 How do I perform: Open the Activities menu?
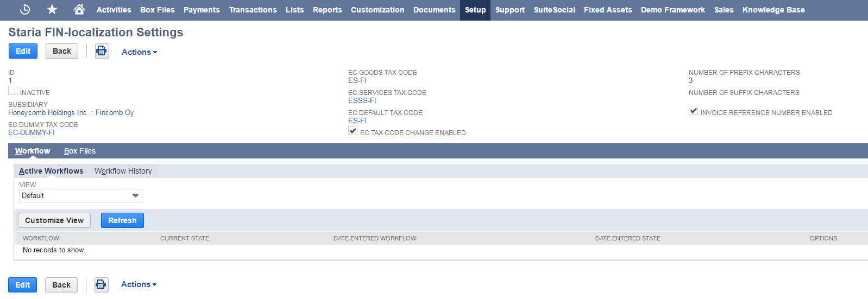click(x=114, y=10)
